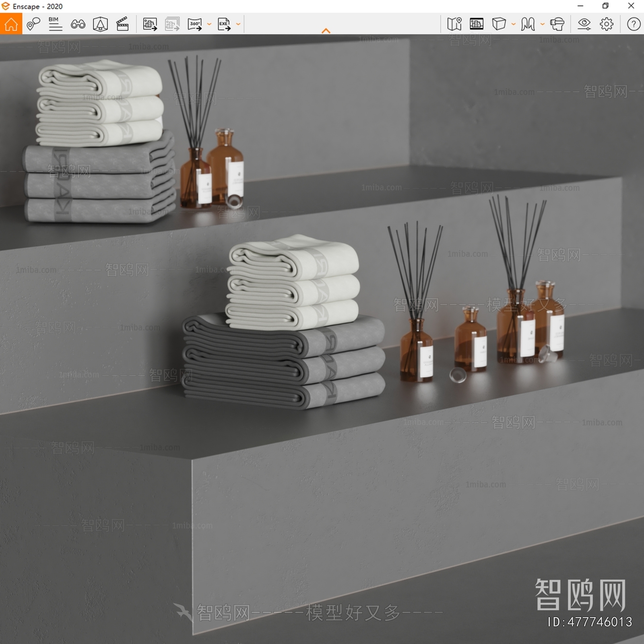Toggle the fly mode wings icon
This screenshot has width=644, height=644.
click(528, 24)
